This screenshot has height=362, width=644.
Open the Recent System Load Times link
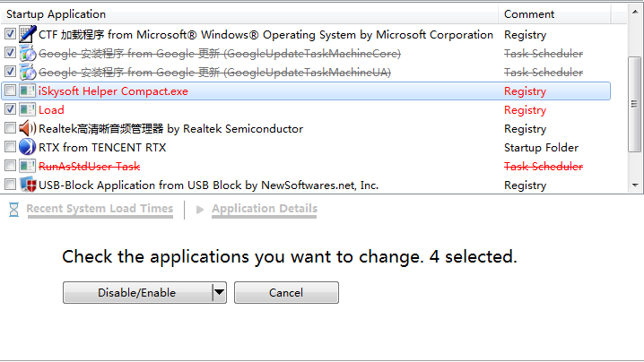pyautogui.click(x=100, y=209)
